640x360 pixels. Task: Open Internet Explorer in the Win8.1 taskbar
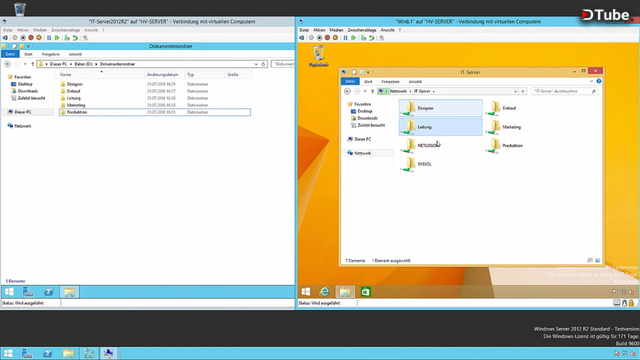[324, 291]
